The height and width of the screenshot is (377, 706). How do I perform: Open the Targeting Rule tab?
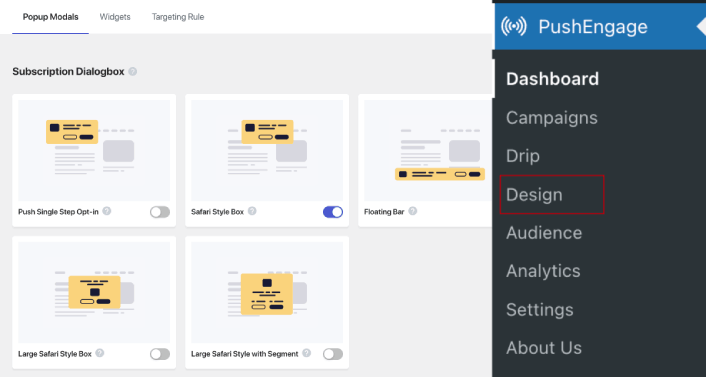click(178, 17)
